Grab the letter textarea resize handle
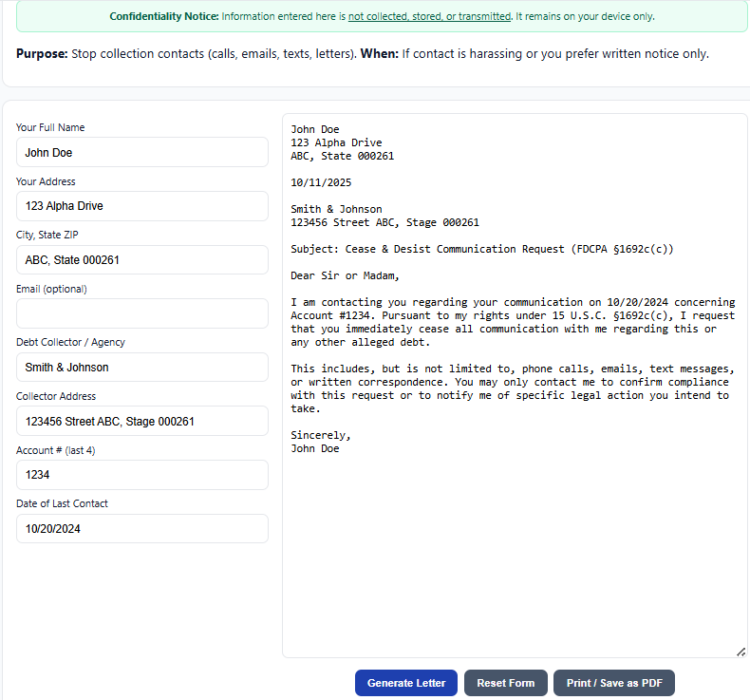 741,651
